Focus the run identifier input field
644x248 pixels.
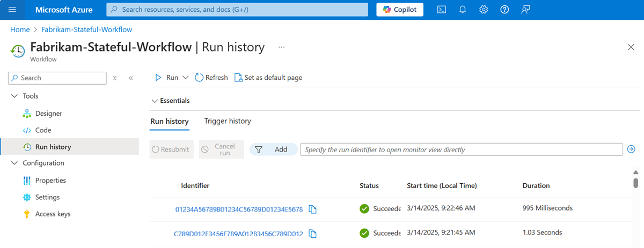(x=461, y=149)
